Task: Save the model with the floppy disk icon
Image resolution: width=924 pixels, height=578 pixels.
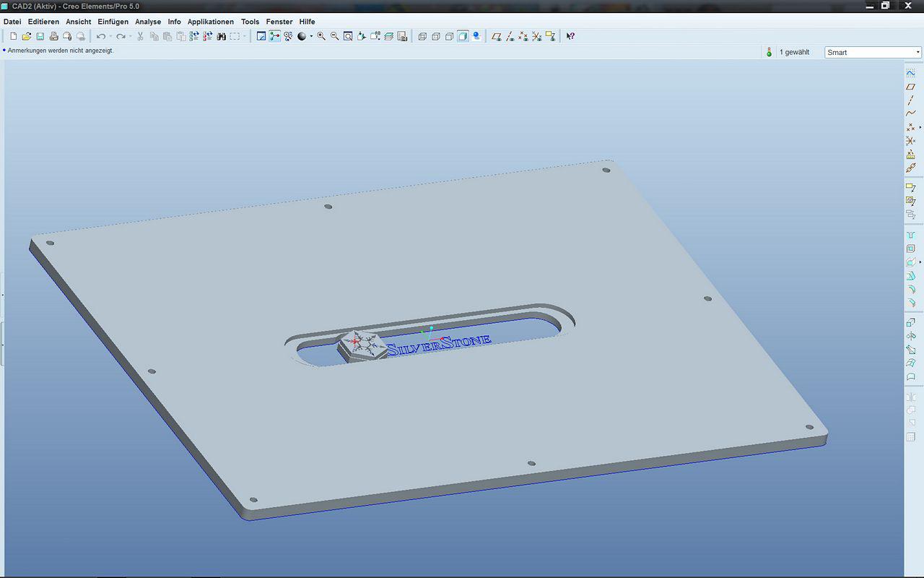Action: pos(40,36)
